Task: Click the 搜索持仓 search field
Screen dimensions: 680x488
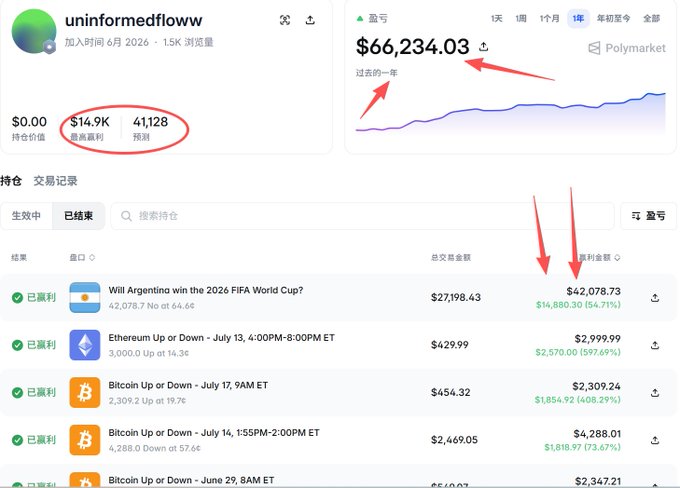Action: click(x=363, y=216)
